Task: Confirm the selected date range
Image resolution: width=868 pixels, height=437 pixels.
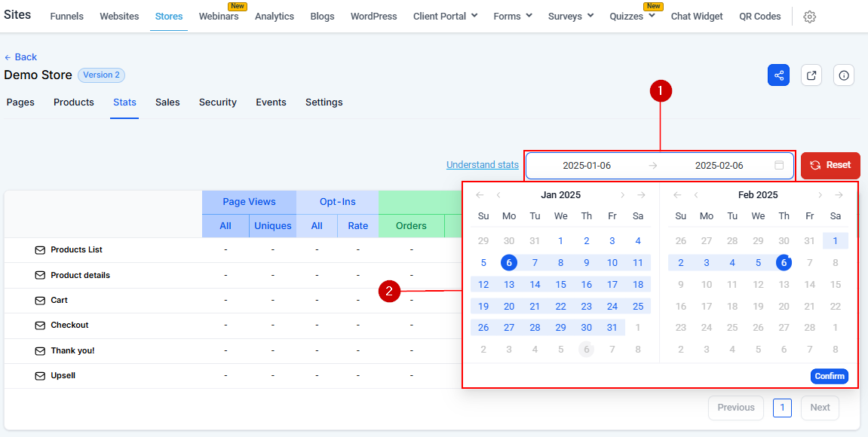Action: click(830, 376)
